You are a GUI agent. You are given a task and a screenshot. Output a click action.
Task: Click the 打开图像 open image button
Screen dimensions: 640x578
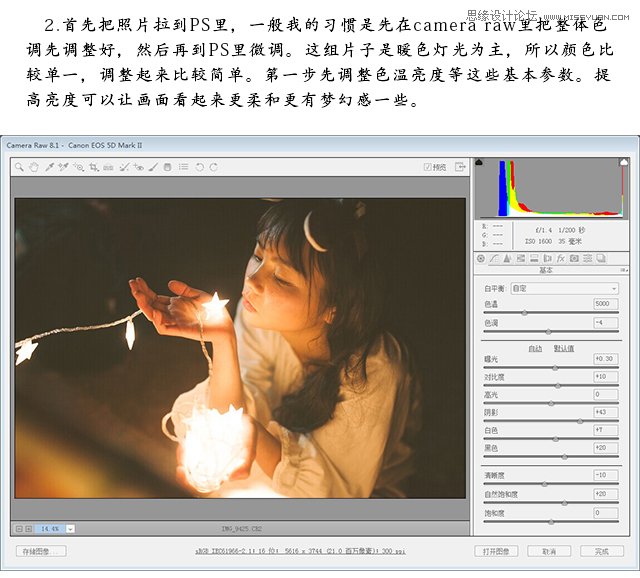point(496,551)
